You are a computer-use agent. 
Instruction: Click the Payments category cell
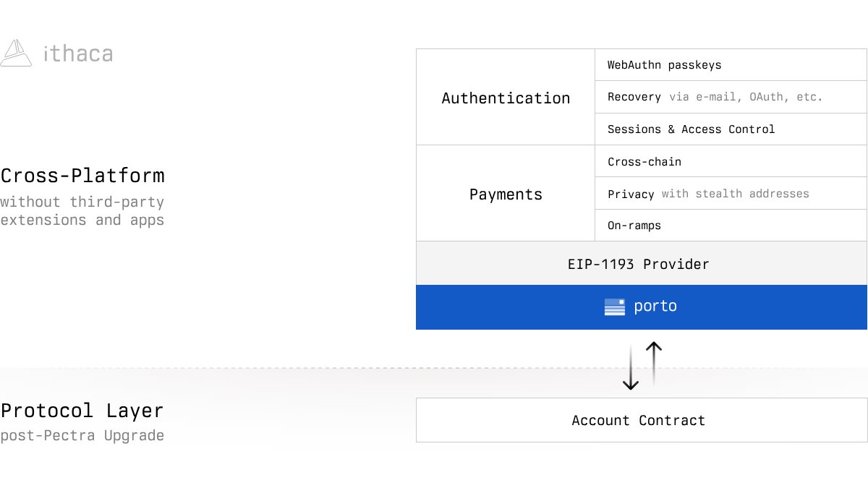click(x=506, y=194)
